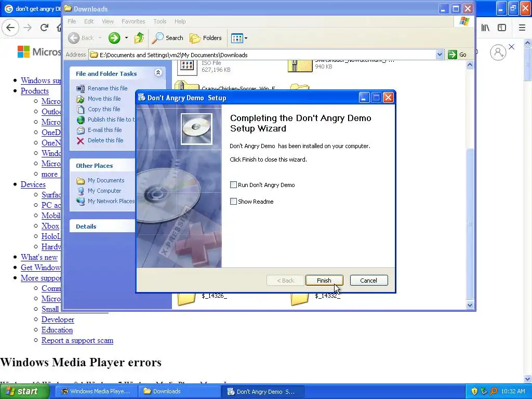The width and height of the screenshot is (532, 399).
Task: Click Rename this file task
Action: point(108,88)
